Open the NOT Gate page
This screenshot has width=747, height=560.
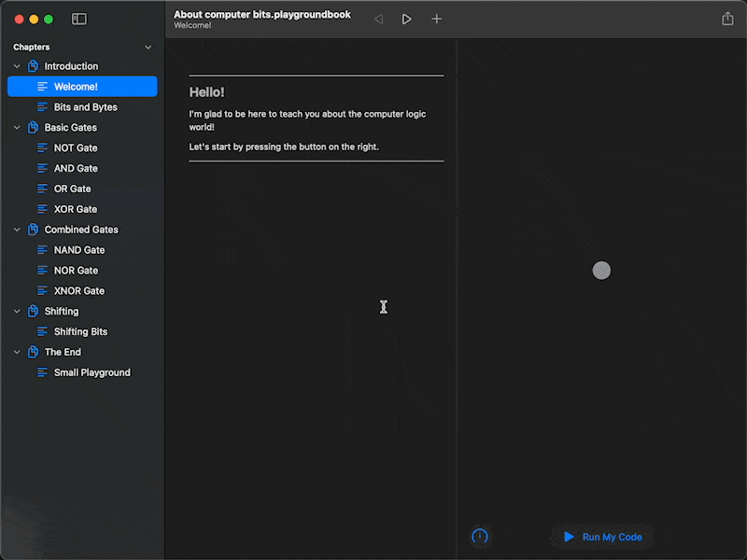coord(82,148)
